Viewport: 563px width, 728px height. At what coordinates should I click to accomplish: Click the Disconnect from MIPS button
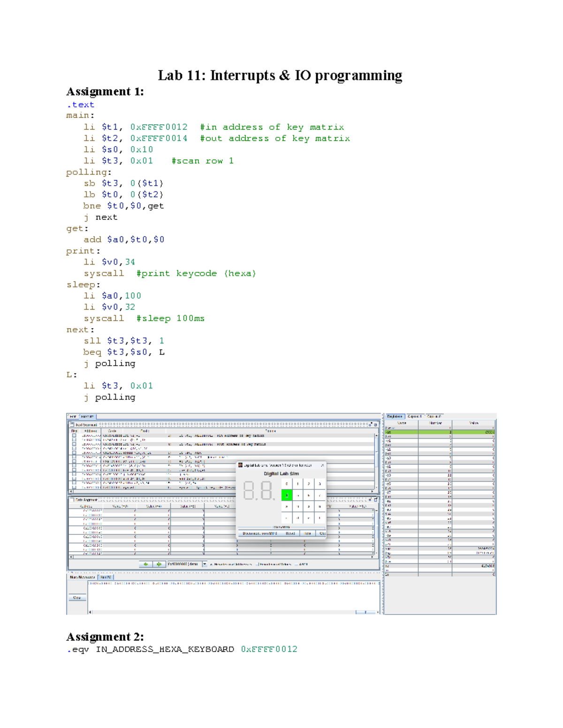point(260,533)
